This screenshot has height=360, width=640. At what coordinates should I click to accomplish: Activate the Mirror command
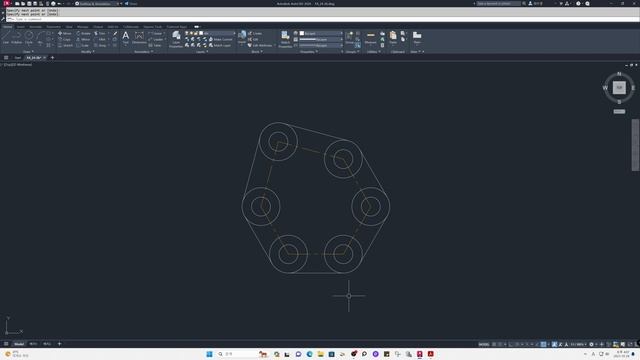83,40
